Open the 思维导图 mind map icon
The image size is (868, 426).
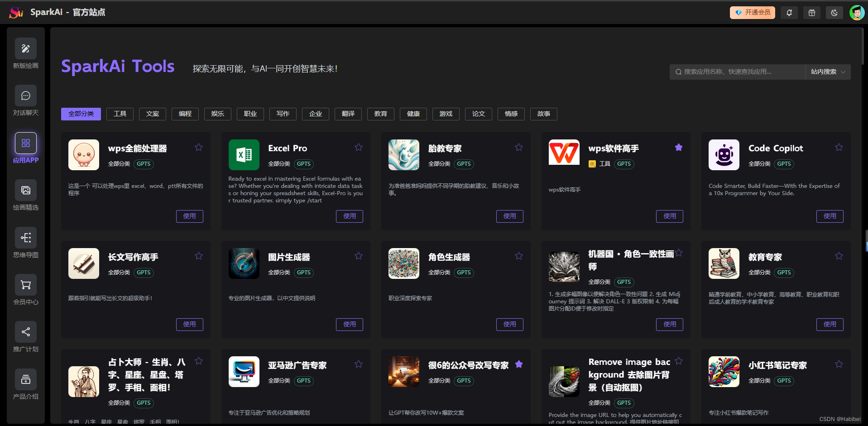point(26,238)
